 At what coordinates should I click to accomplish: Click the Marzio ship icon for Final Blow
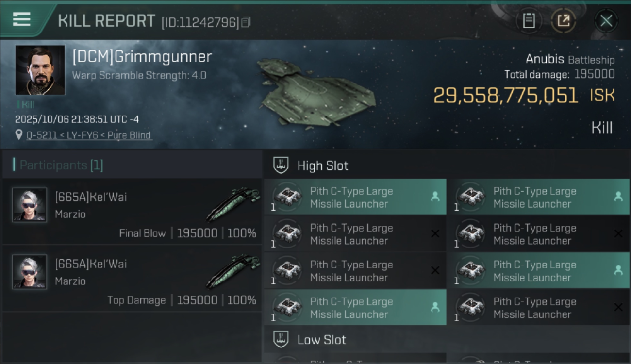(233, 205)
